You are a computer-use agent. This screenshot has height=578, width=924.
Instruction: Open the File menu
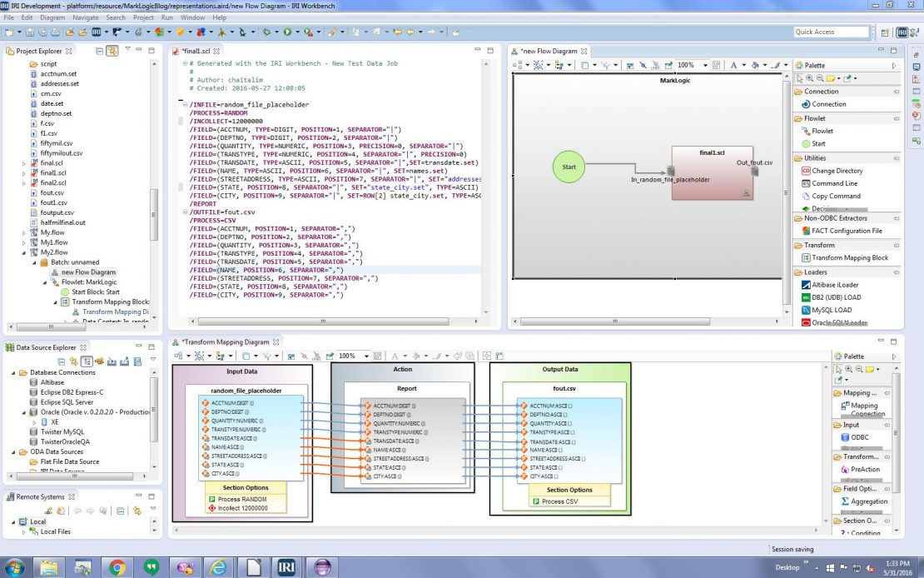point(9,17)
